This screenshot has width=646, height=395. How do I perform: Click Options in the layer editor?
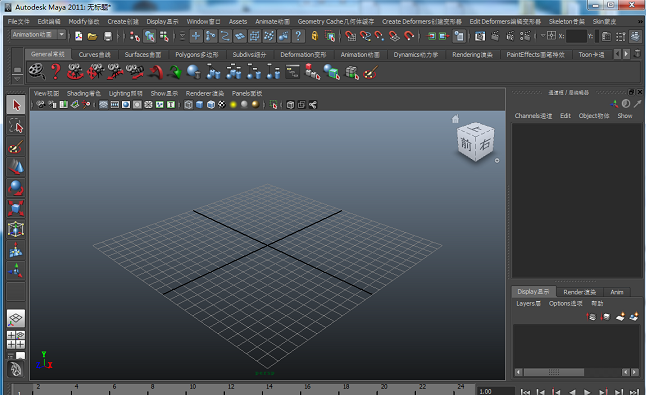click(565, 304)
